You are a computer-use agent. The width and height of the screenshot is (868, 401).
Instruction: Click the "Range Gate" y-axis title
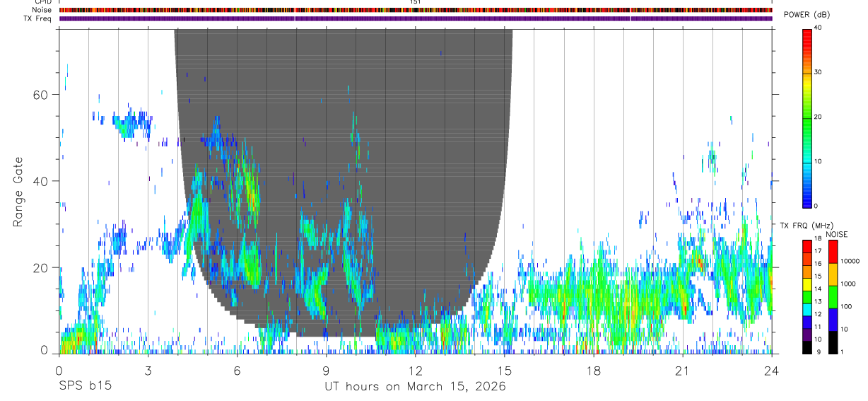[18, 192]
